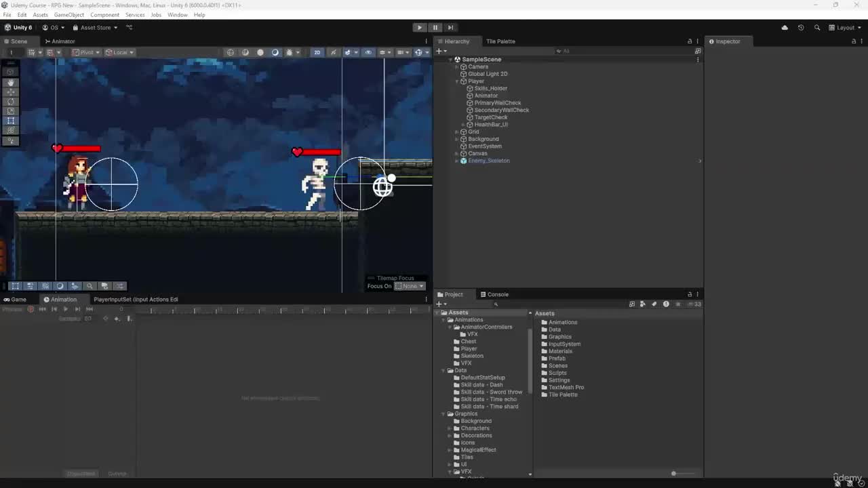This screenshot has height=488, width=868.
Task: Toggle scene audio mute icon
Action: [333, 52]
